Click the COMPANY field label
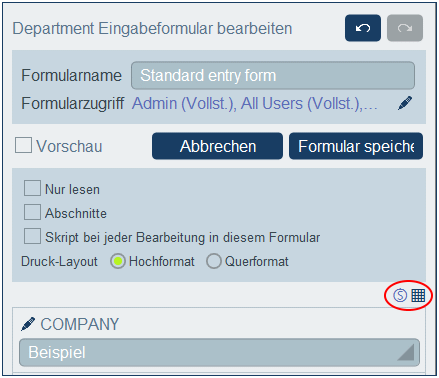The width and height of the screenshot is (439, 378). coord(80,324)
